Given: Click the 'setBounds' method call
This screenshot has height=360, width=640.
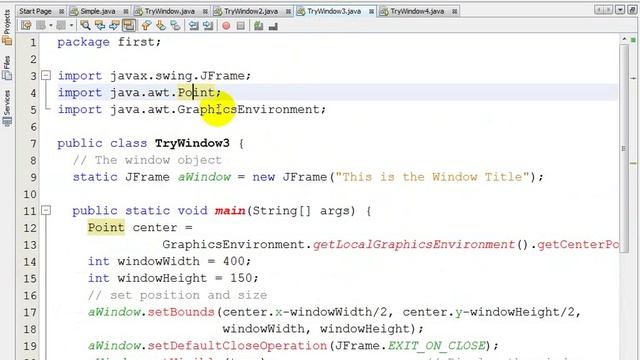Looking at the screenshot, I should [181, 312].
